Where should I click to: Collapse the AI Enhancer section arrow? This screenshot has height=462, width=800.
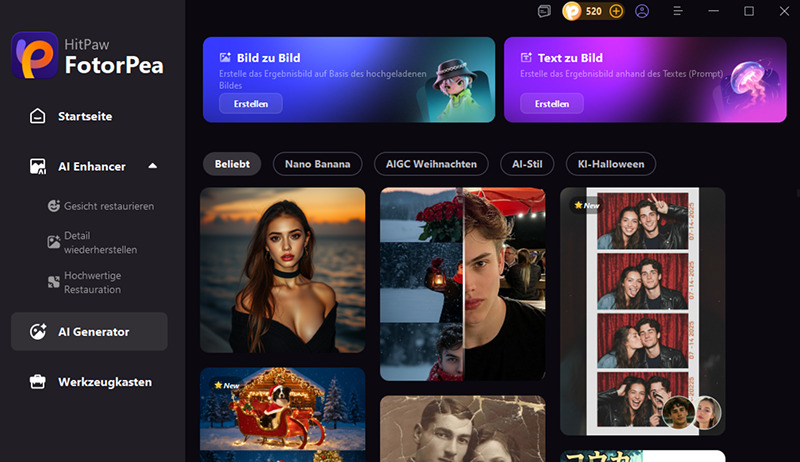tap(152, 166)
